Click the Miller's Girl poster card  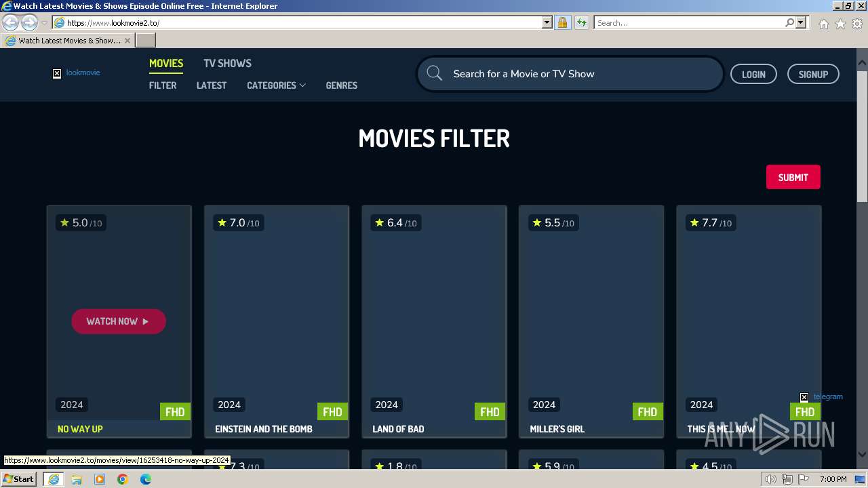(x=591, y=313)
